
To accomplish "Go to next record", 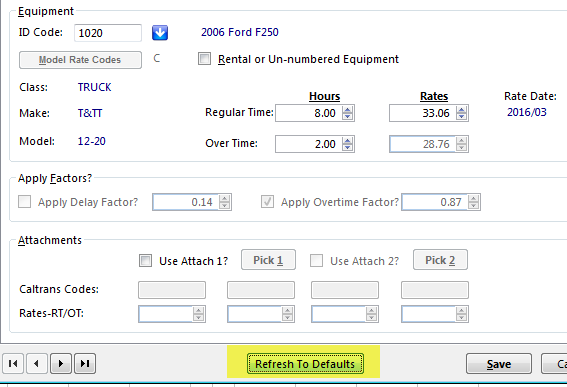I will pyautogui.click(x=61, y=363).
